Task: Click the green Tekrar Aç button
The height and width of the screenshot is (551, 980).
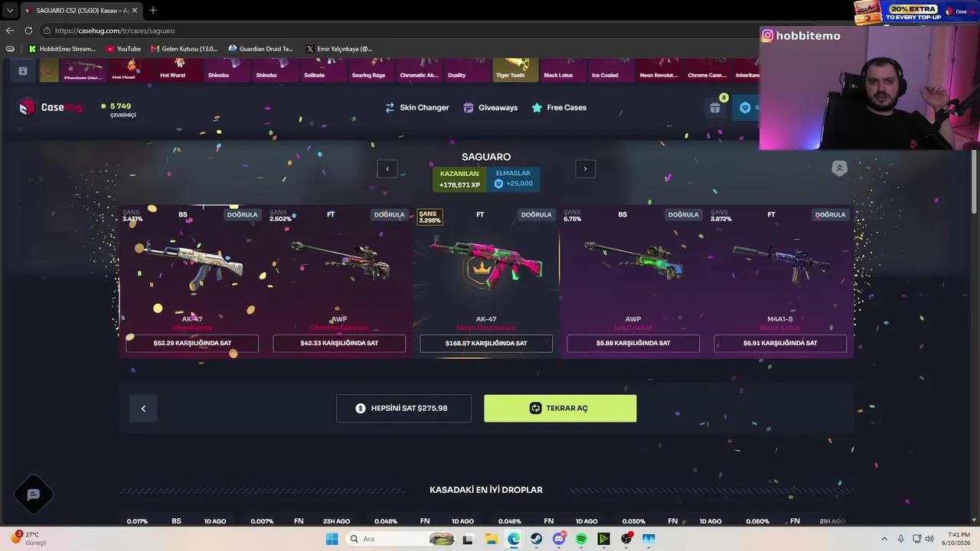Action: [560, 409]
